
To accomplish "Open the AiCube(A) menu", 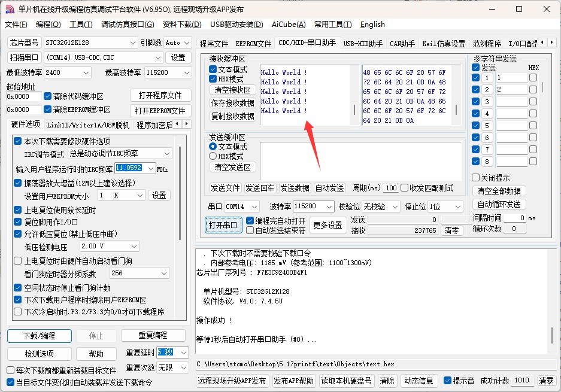I will (x=289, y=25).
